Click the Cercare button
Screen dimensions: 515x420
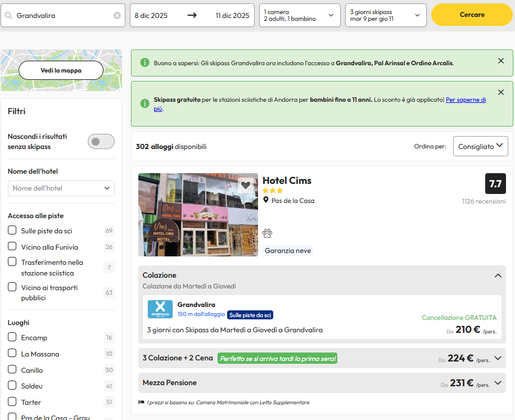pyautogui.click(x=472, y=15)
